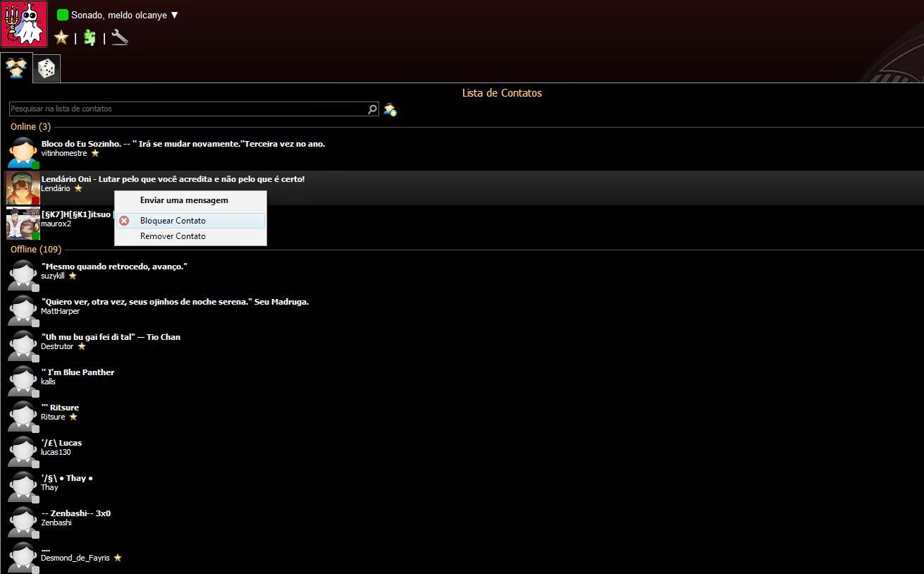Click Thay's offline avatar

pos(23,487)
